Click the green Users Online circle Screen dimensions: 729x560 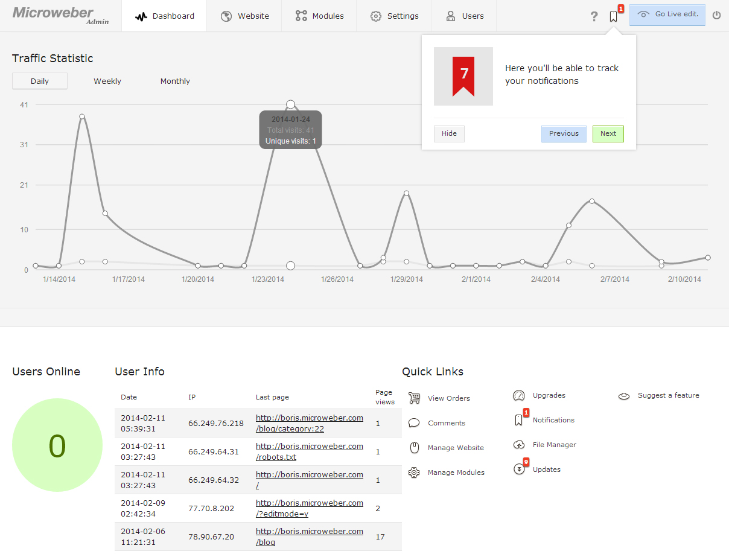pos(57,445)
